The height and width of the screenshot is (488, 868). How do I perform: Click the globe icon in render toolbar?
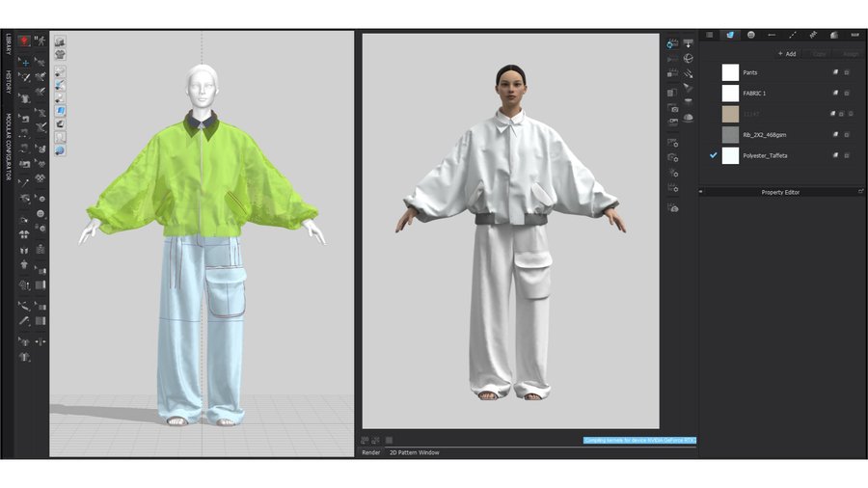[688, 58]
